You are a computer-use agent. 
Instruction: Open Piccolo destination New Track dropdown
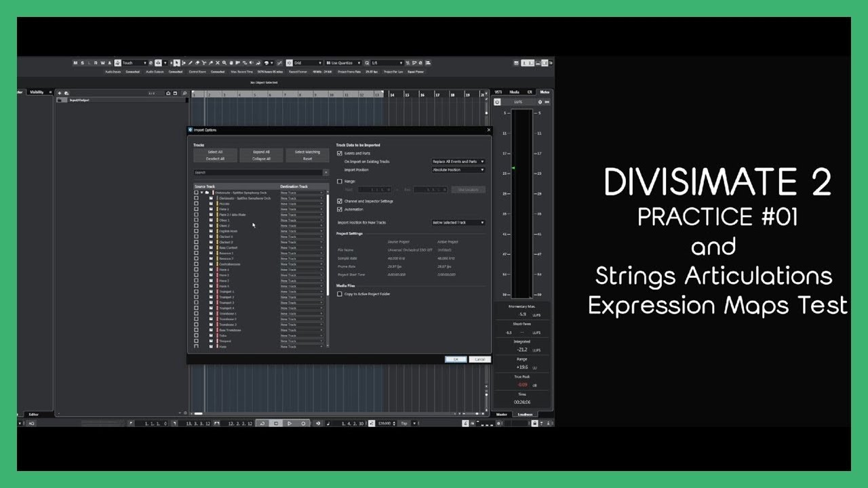[302, 203]
